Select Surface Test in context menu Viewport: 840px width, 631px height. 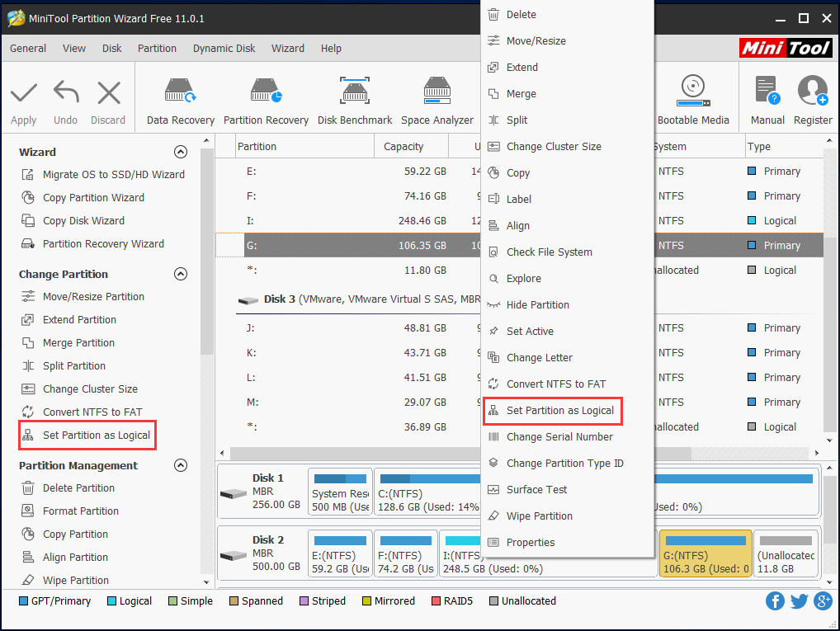(x=567, y=490)
